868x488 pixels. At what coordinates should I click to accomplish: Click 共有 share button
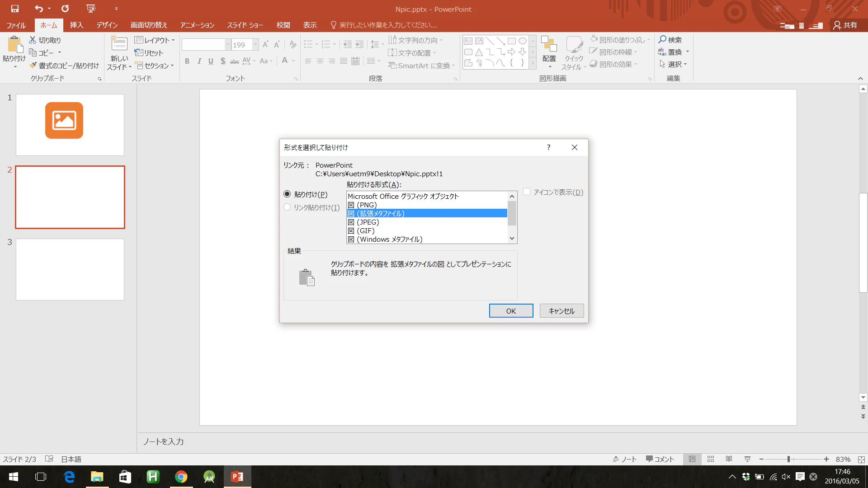(845, 25)
